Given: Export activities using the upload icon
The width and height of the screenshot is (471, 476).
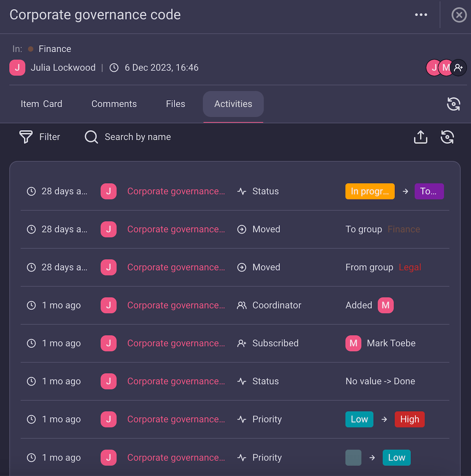Looking at the screenshot, I should tap(420, 137).
